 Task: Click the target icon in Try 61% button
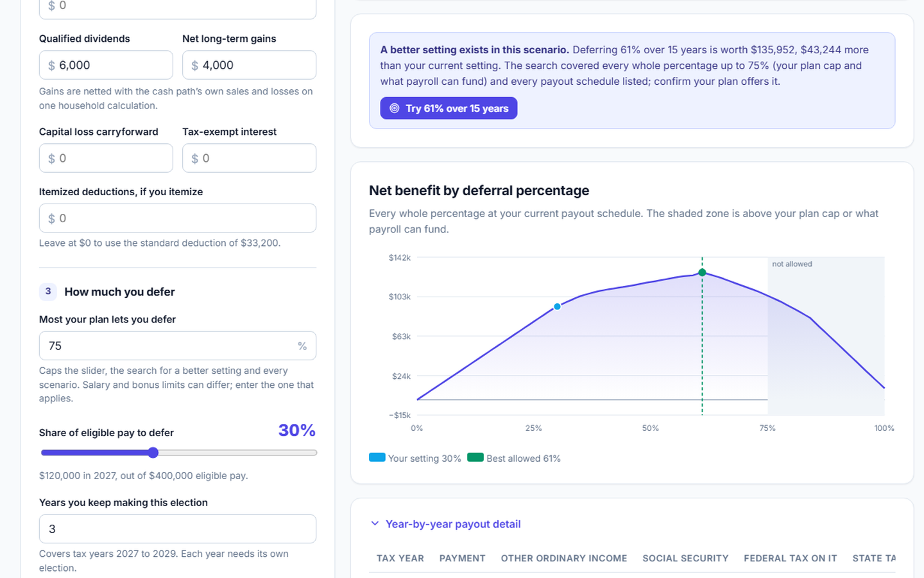[395, 109]
